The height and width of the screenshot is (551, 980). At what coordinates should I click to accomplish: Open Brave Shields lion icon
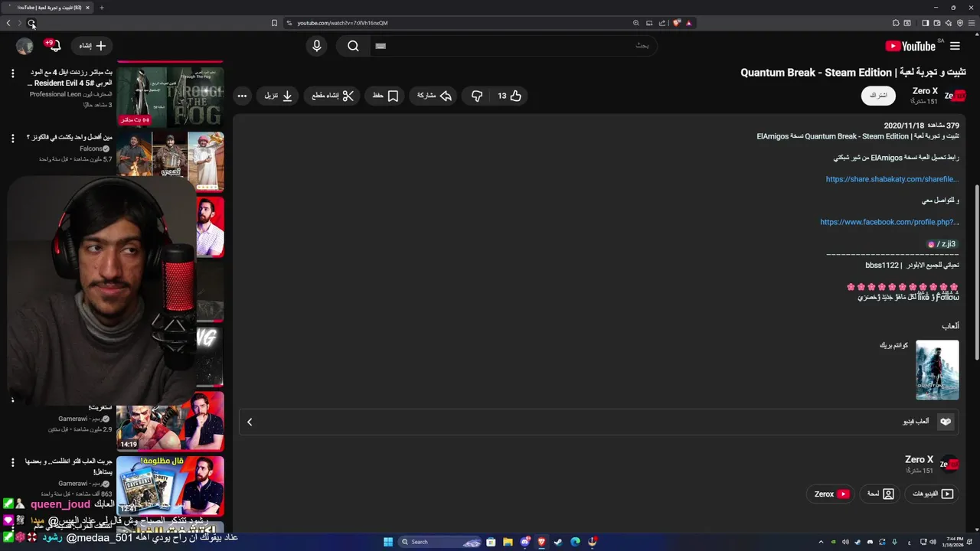point(677,23)
